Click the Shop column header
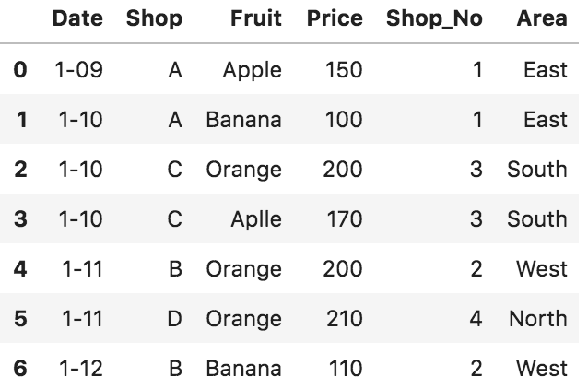Image resolution: width=588 pixels, height=389 pixels. coord(154,18)
